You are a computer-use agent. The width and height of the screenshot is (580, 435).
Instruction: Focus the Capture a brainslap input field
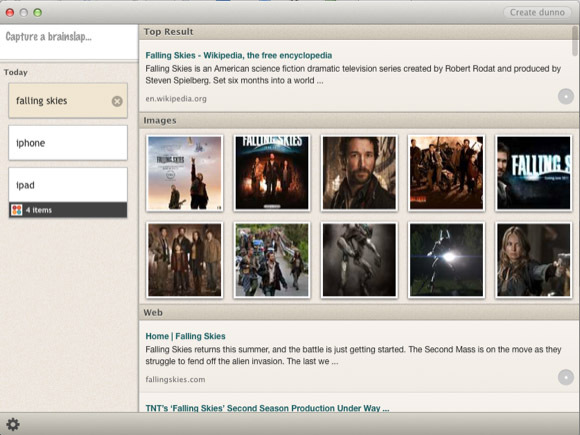(x=69, y=42)
